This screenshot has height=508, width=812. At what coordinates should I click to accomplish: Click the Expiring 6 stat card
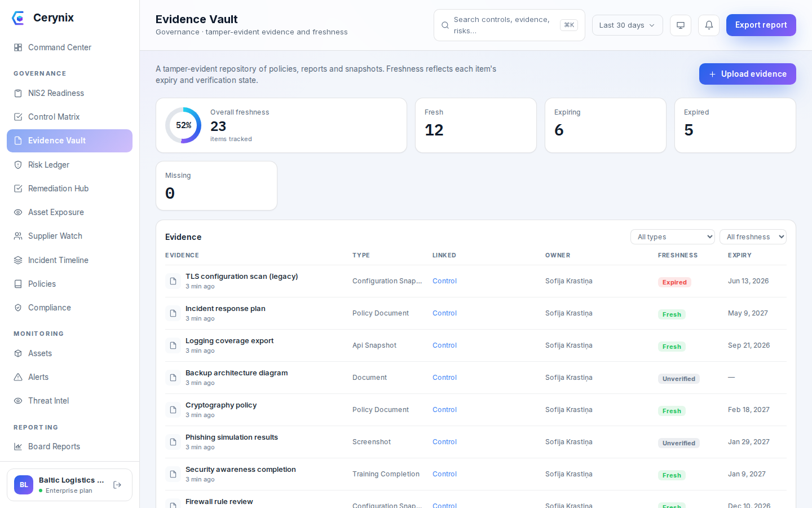point(606,125)
